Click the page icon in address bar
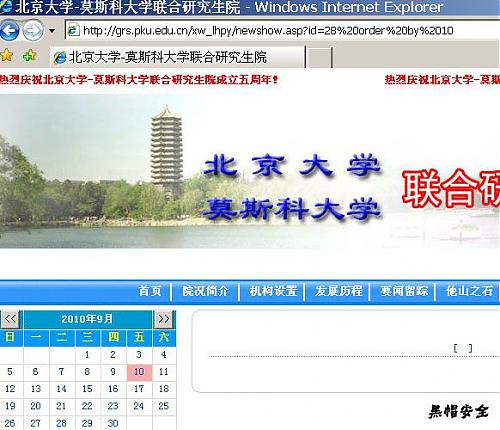This screenshot has height=430, width=500. point(73,30)
